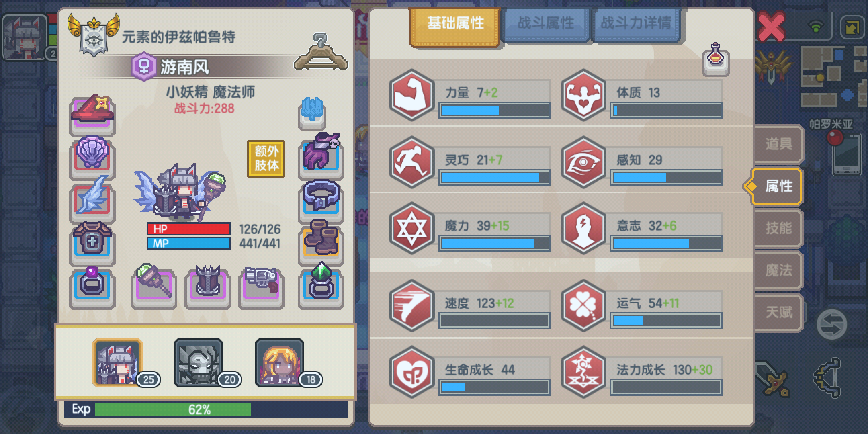Viewport: 868px width, 434px height.
Task: Click the Exp progress bar
Action: point(206,409)
